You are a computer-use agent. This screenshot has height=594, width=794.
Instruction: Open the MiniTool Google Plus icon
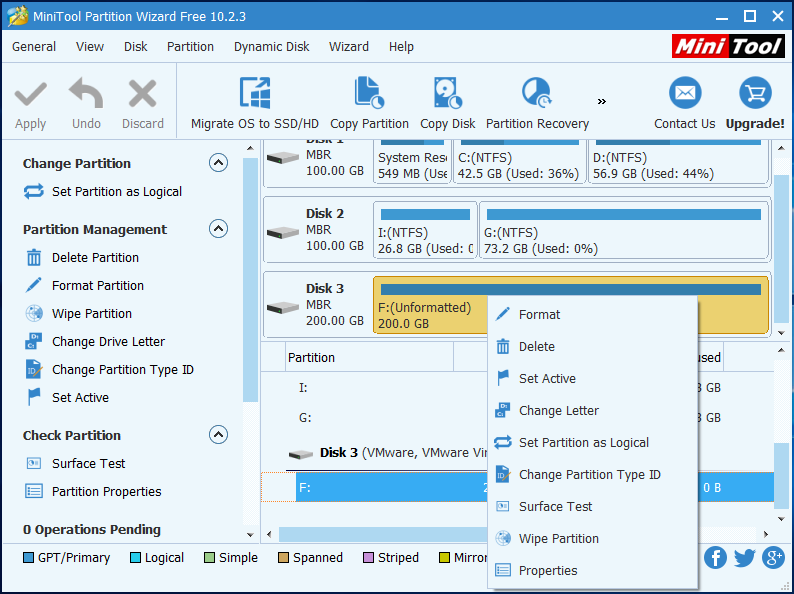click(774, 558)
